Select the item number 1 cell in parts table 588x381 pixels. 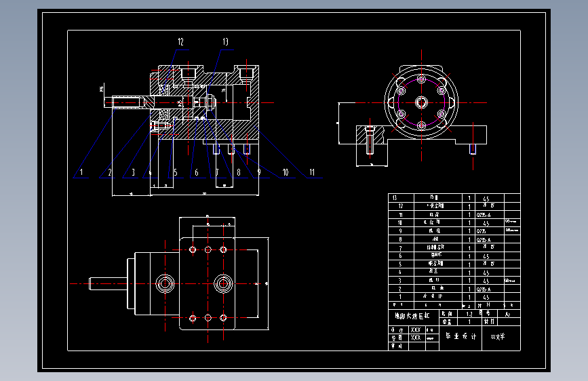click(x=401, y=297)
